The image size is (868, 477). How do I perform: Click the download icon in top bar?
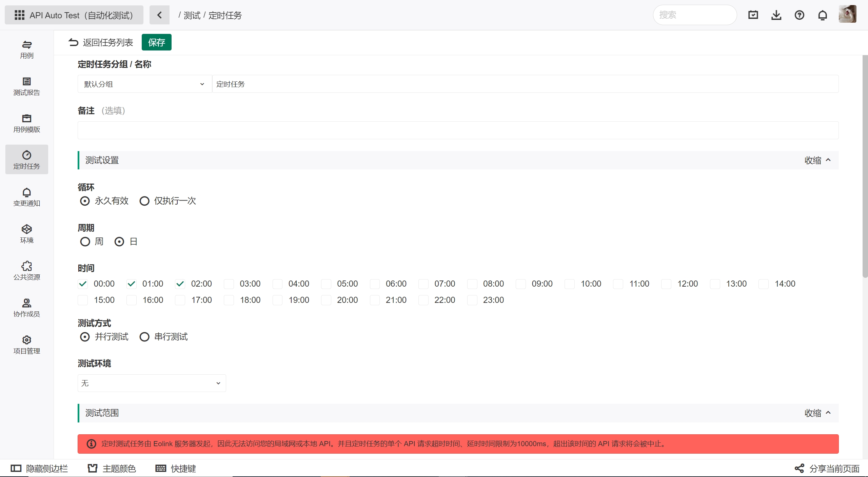tap(776, 15)
